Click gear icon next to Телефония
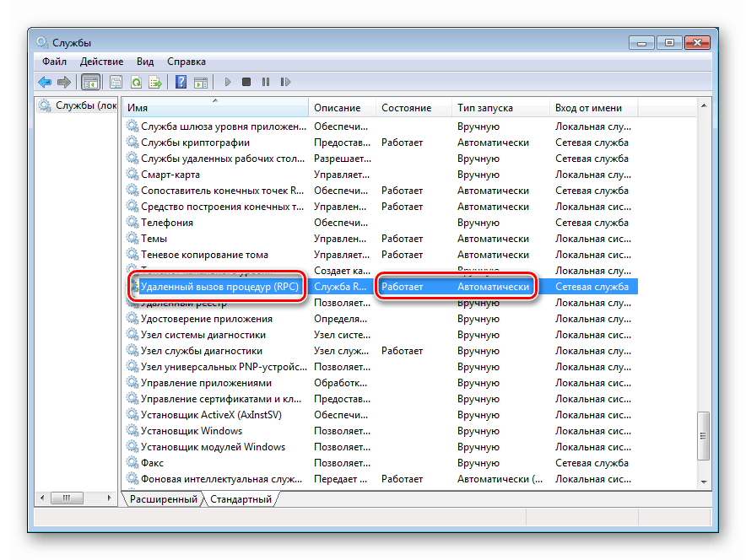 point(132,222)
